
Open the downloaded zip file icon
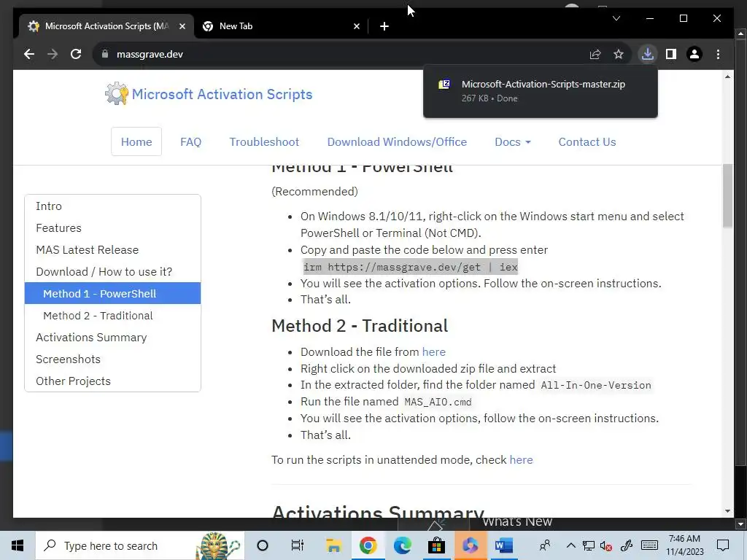point(444,85)
